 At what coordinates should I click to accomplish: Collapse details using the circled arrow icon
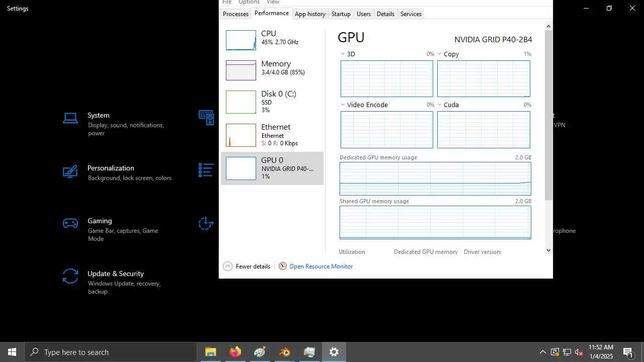click(x=227, y=266)
